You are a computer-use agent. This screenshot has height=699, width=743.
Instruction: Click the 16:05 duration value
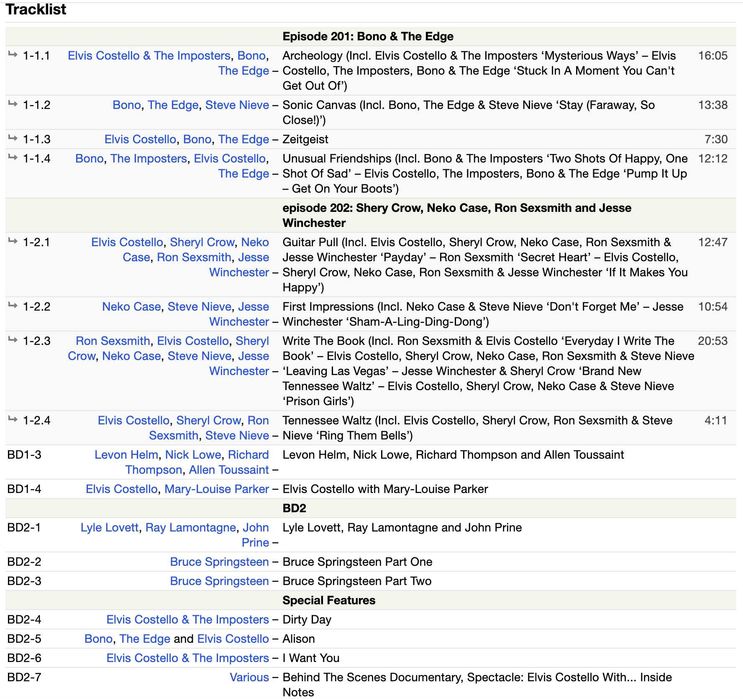pyautogui.click(x=713, y=55)
